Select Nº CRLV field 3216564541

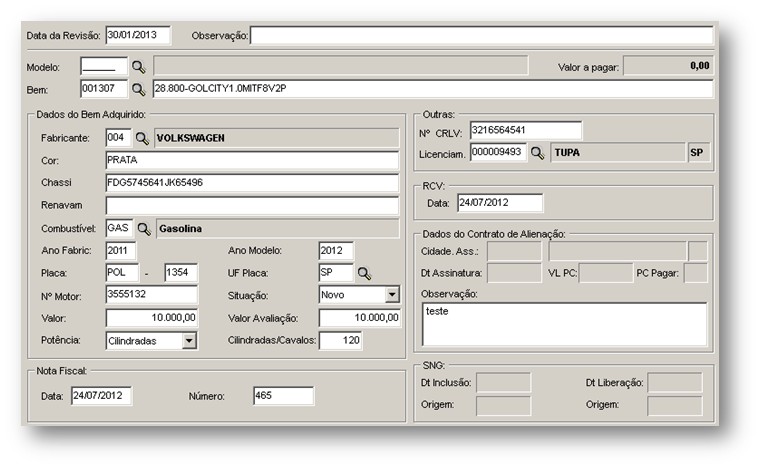pos(526,130)
